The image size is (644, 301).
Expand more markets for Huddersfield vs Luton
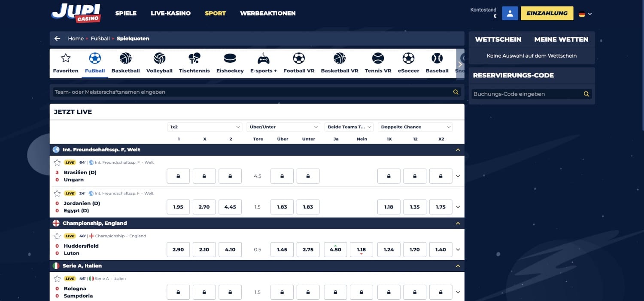point(458,249)
